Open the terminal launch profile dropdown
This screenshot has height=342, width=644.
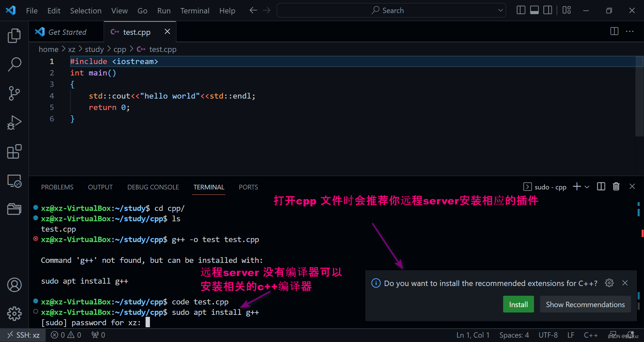pyautogui.click(x=587, y=187)
